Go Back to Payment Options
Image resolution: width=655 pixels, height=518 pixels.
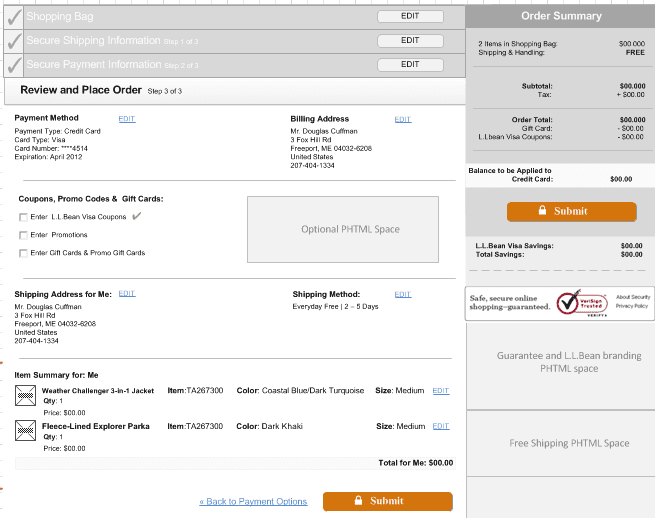[x=253, y=501]
